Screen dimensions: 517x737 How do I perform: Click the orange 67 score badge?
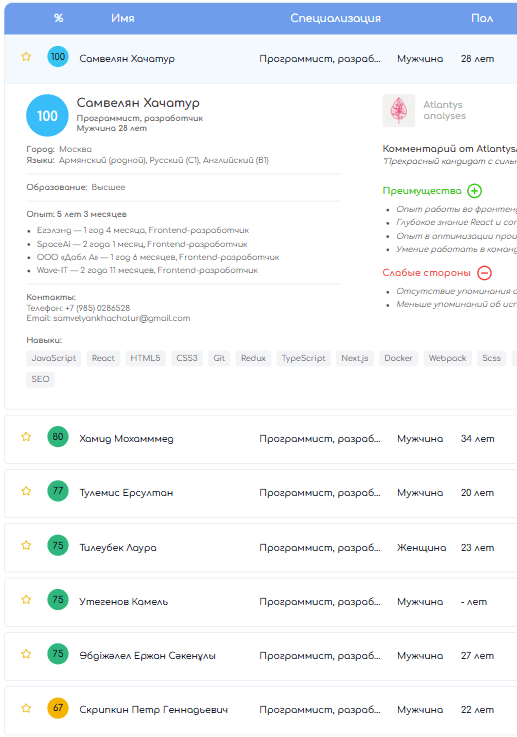coord(58,708)
